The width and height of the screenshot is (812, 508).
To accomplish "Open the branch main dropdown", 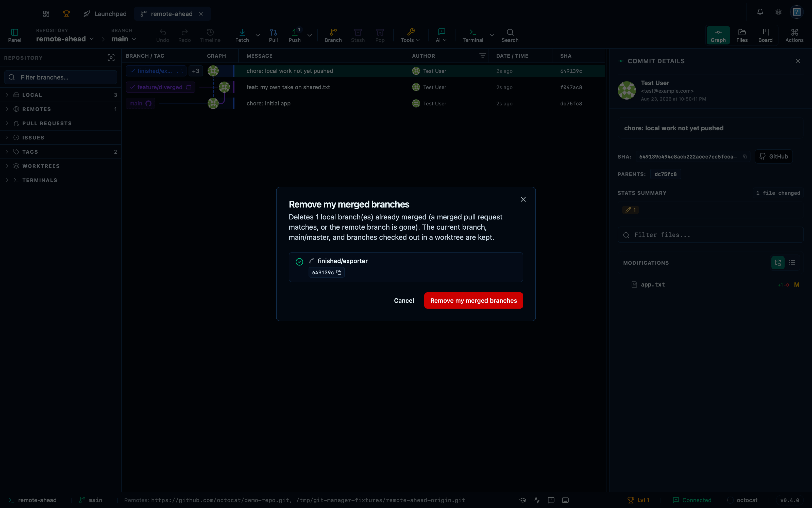I will click(124, 39).
